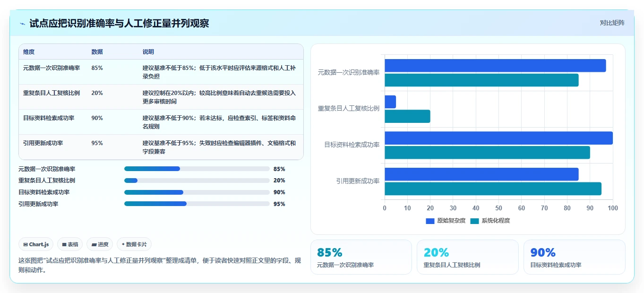Viewport: 644px width, 293px height.
Task: Click 引用更新成功率 label in progress list
Action: pyautogui.click(x=38, y=204)
